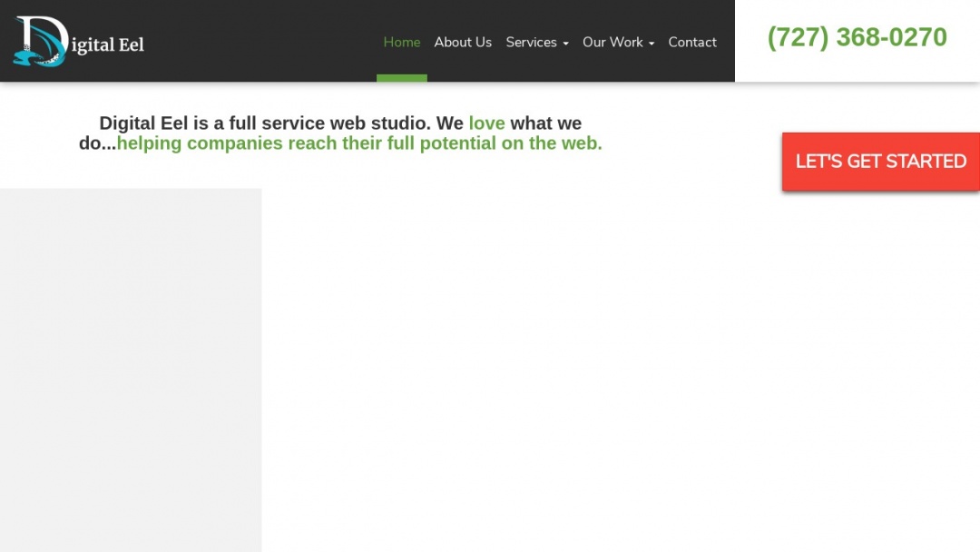Select the active Home tab indicator
The image size is (980, 552).
point(401,79)
